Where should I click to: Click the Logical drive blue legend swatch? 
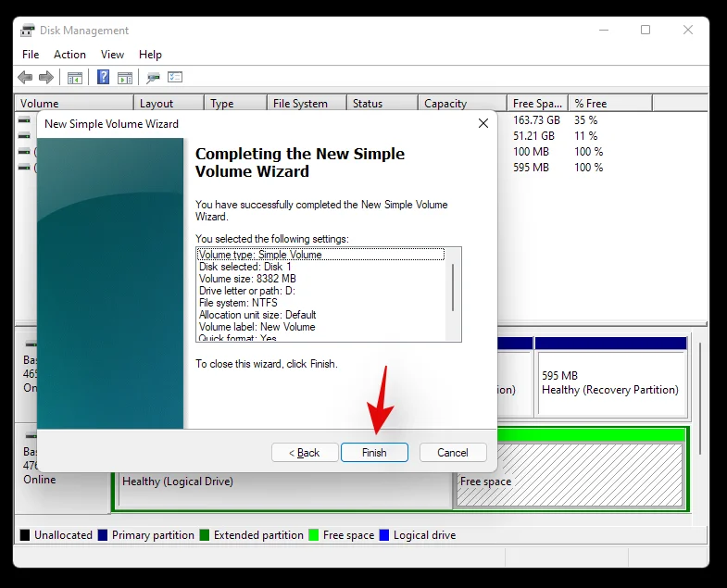(384, 535)
